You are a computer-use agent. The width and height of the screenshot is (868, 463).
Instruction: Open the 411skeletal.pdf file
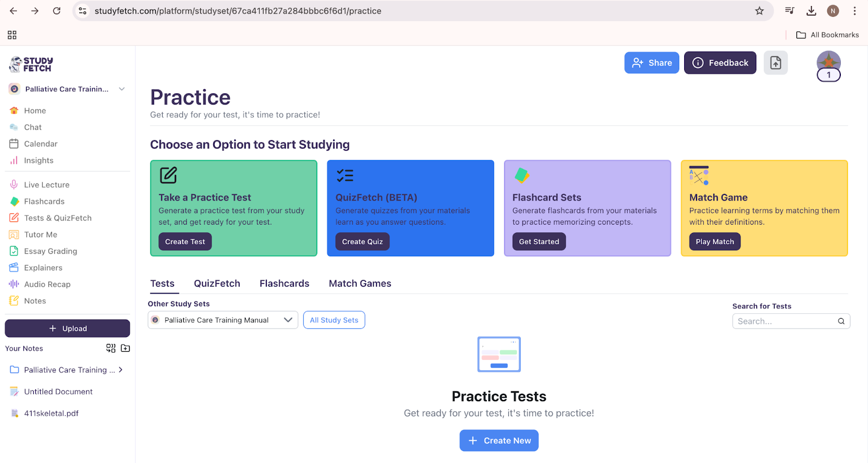pyautogui.click(x=51, y=413)
